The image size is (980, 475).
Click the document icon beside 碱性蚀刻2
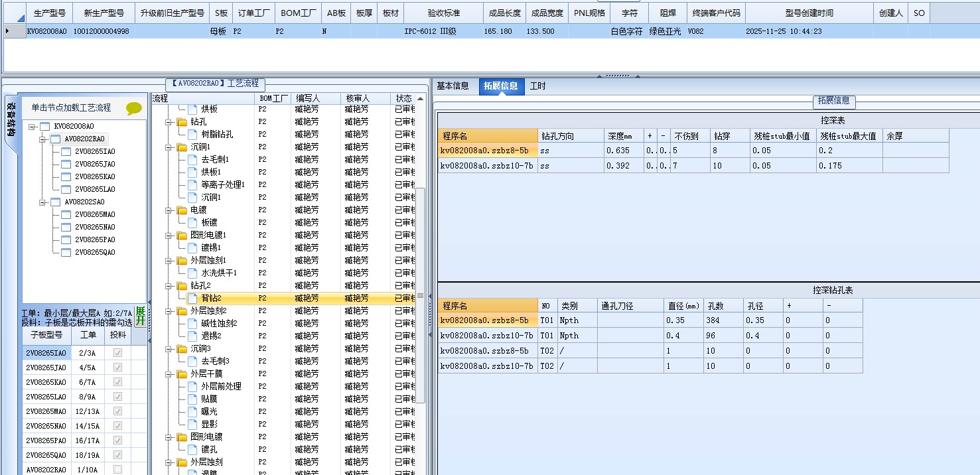pyautogui.click(x=192, y=324)
